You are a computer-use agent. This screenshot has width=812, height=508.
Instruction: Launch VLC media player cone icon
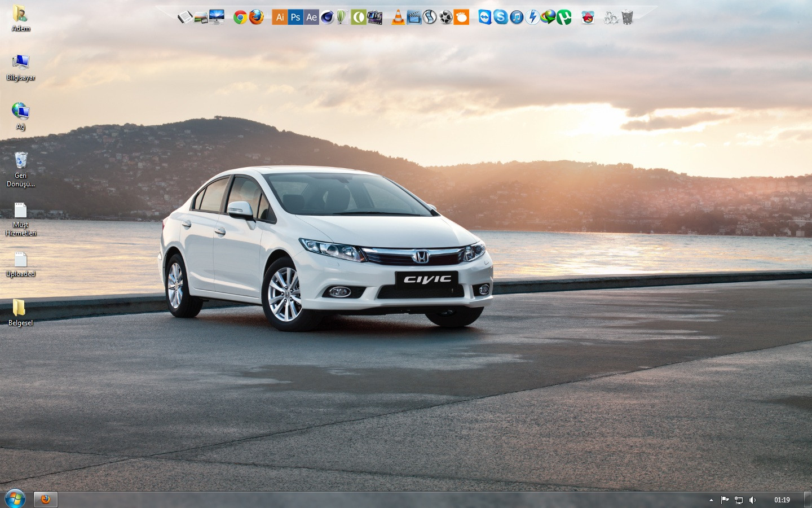click(398, 17)
